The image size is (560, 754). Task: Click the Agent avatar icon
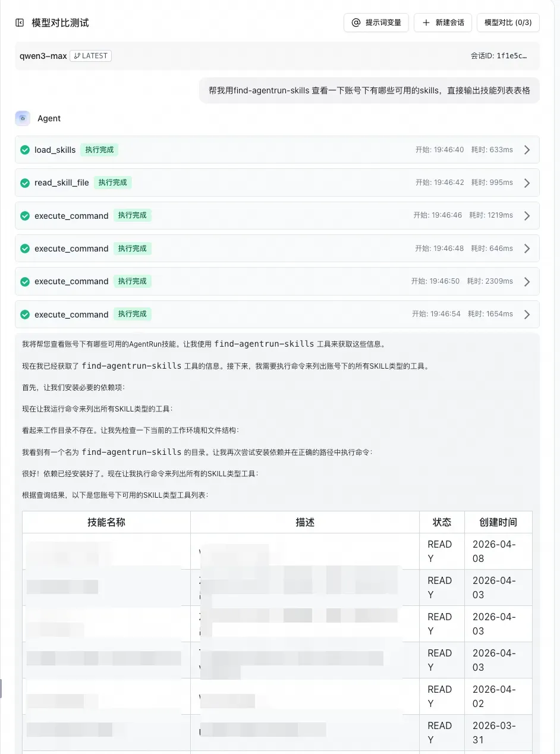click(x=23, y=118)
